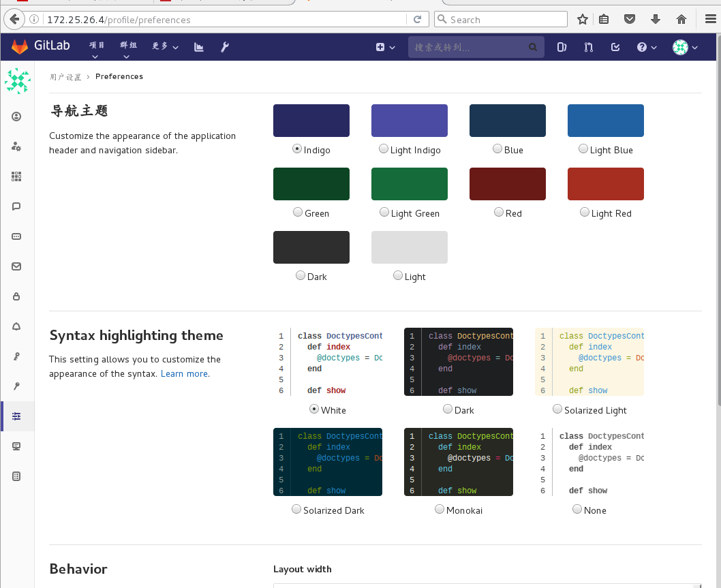Viewport: 721px width, 588px height.
Task: Open the issues icon in navbar
Action: pos(562,47)
